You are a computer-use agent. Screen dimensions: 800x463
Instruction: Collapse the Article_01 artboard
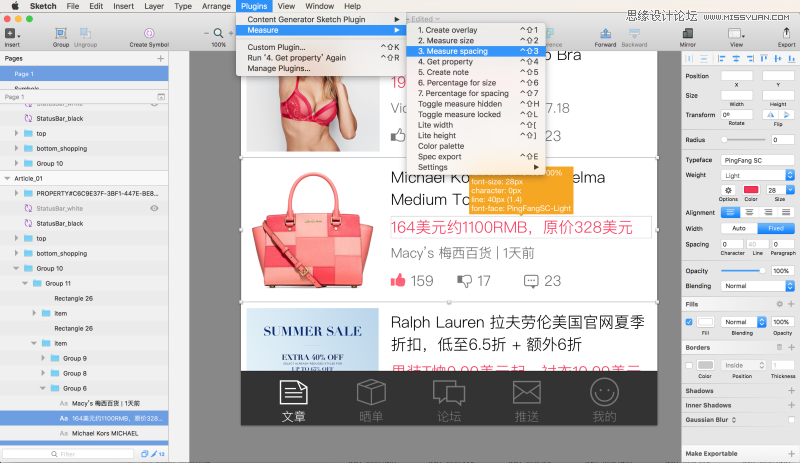[7, 179]
